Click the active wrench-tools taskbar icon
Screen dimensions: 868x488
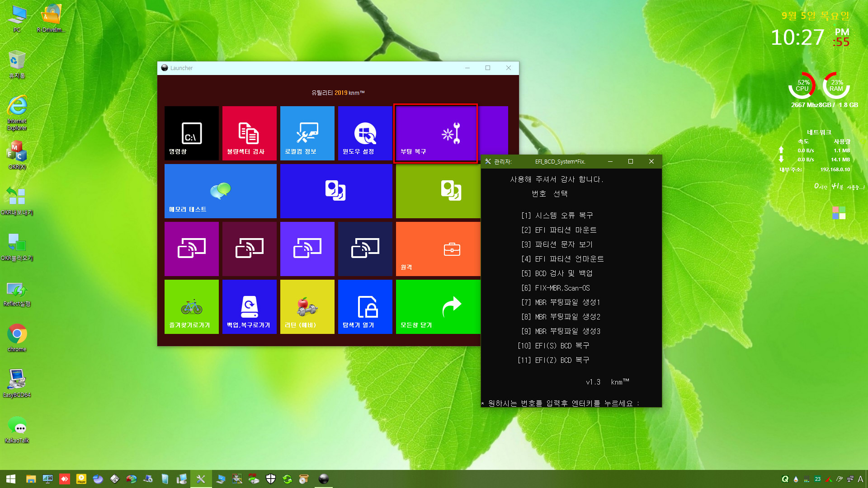[x=201, y=479]
